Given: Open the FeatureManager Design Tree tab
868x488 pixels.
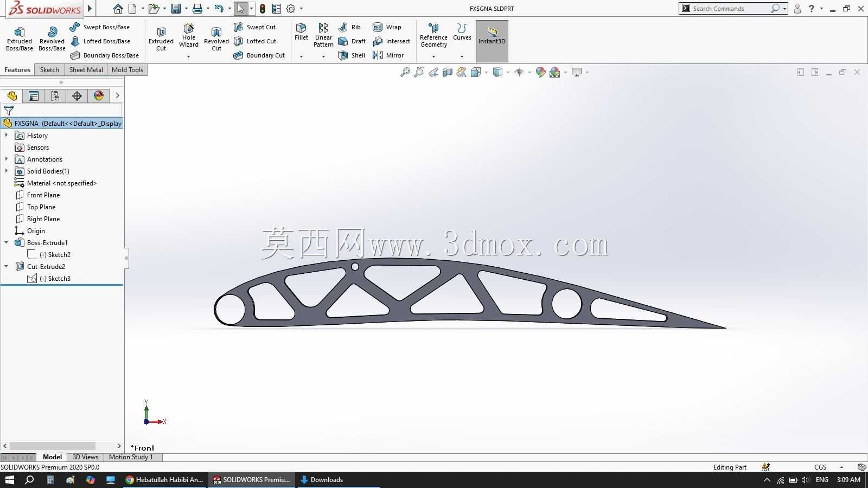Looking at the screenshot, I should coord(12,96).
